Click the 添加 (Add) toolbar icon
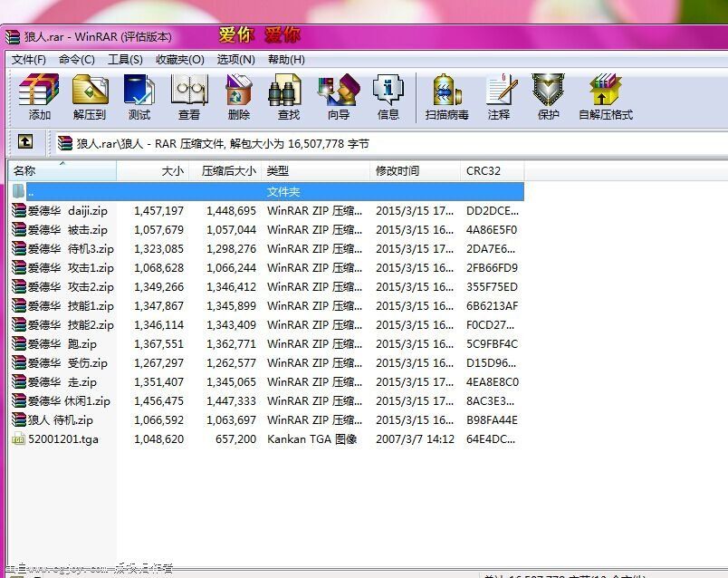Screen dimensions: 728x578 click(38, 97)
